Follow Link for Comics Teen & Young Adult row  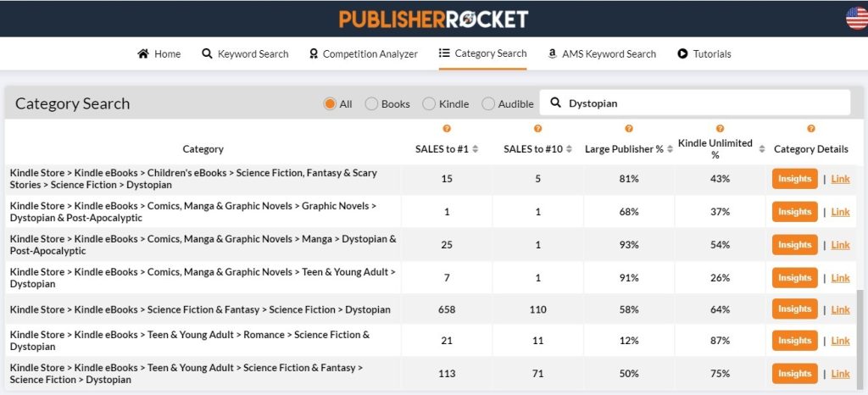pos(840,278)
